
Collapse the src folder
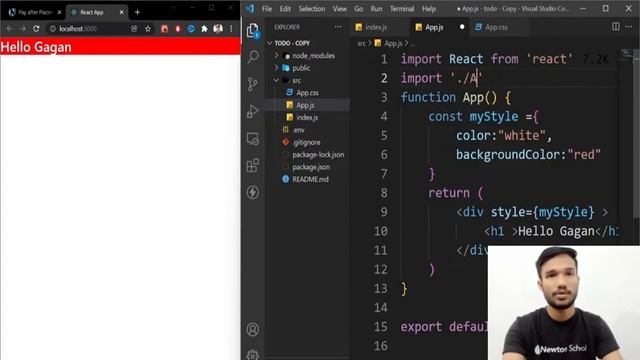[x=276, y=80]
